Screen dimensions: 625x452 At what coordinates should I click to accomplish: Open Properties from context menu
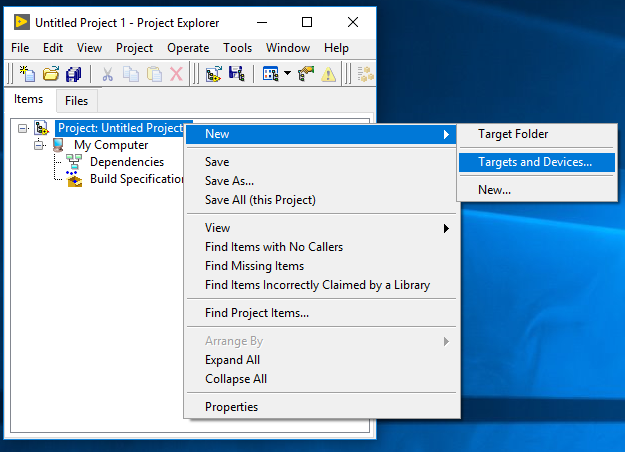(321, 407)
